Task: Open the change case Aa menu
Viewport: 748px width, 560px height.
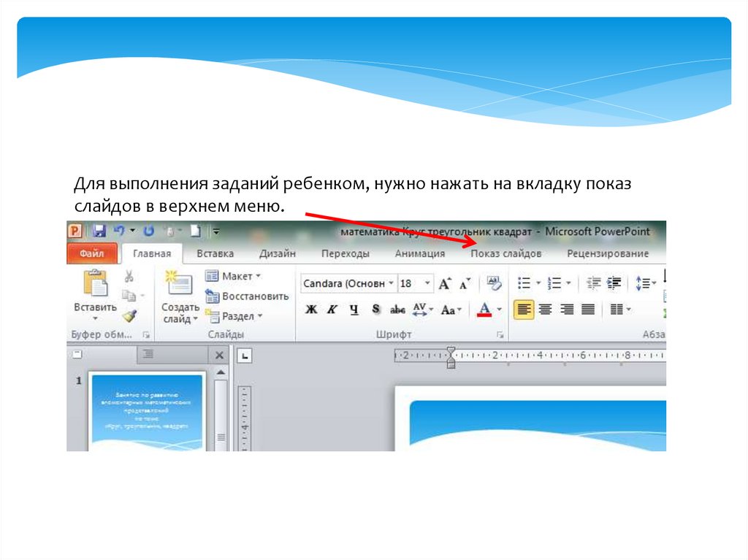Action: (x=451, y=310)
